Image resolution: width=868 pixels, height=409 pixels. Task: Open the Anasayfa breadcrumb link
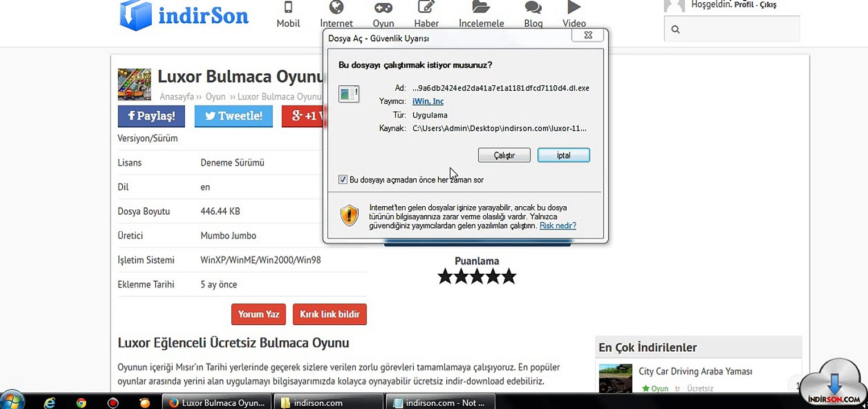(177, 97)
